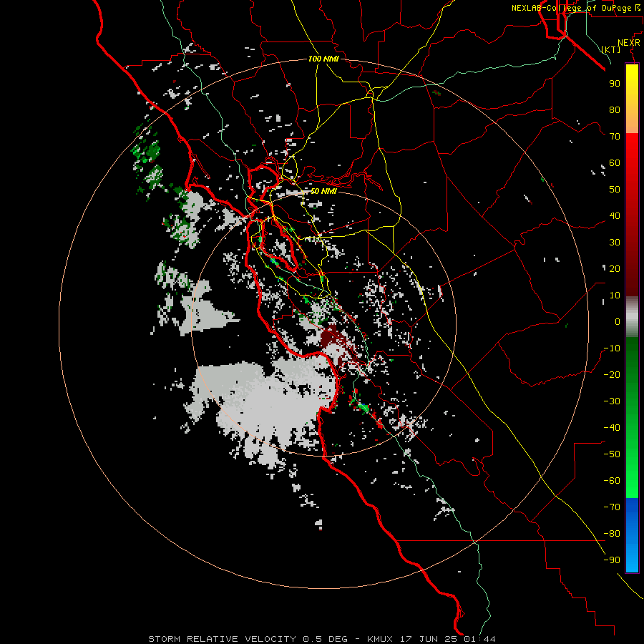
Task: Click the -40 value on the velocity scale
Action: 612,428
